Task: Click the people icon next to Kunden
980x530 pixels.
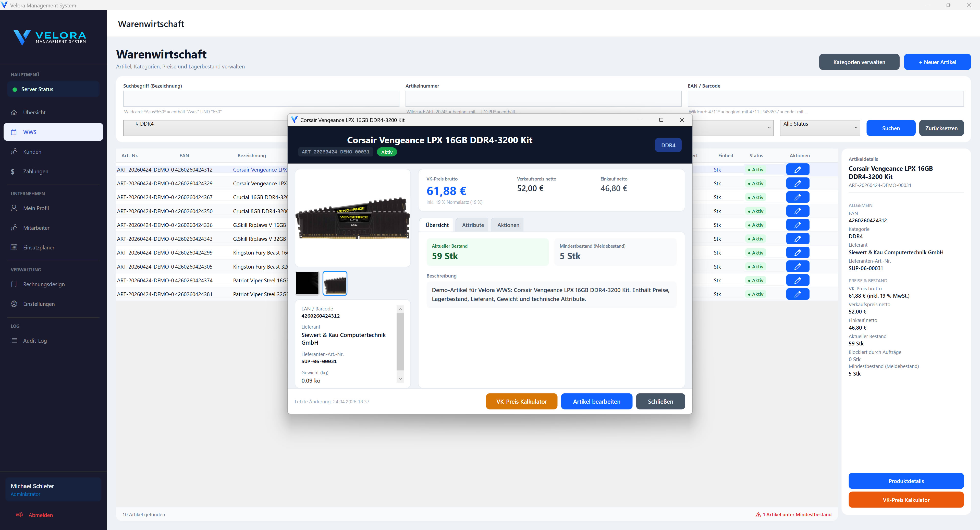Action: click(14, 151)
